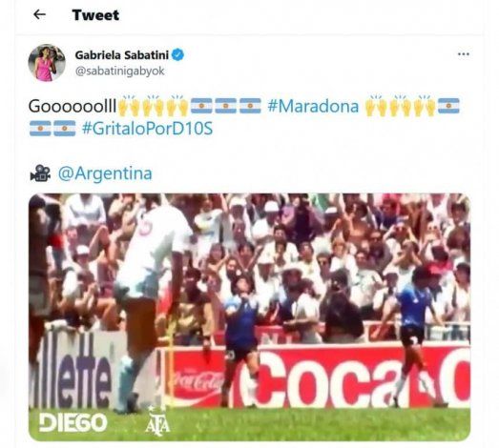
Task: Click the Tweet header title
Action: pos(95,15)
